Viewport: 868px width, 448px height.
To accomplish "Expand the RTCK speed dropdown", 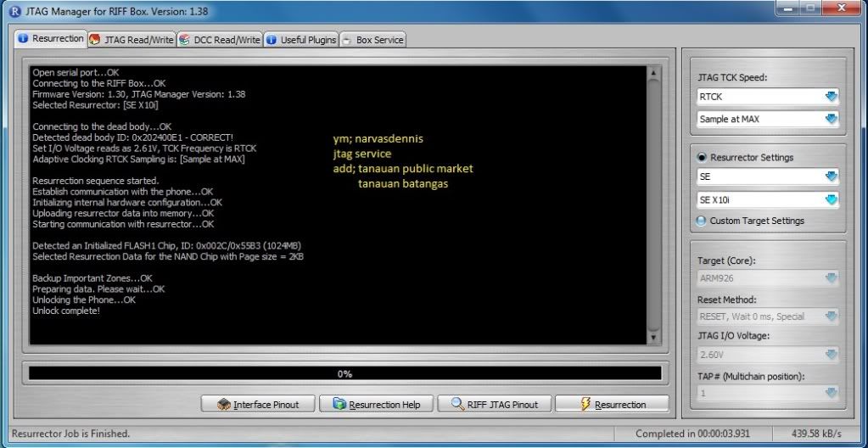I will pyautogui.click(x=831, y=97).
